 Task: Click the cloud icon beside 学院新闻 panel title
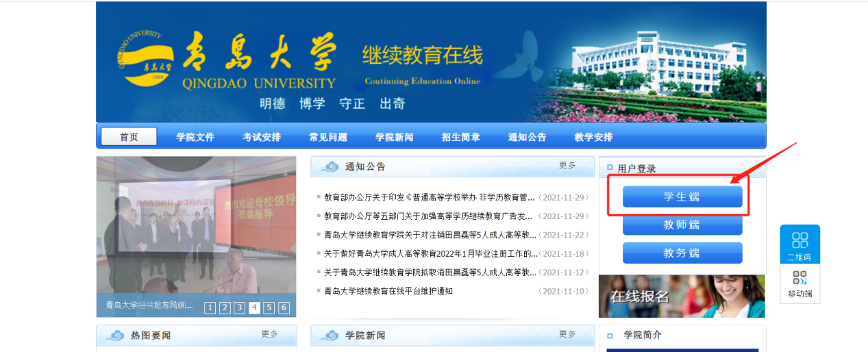[329, 335]
